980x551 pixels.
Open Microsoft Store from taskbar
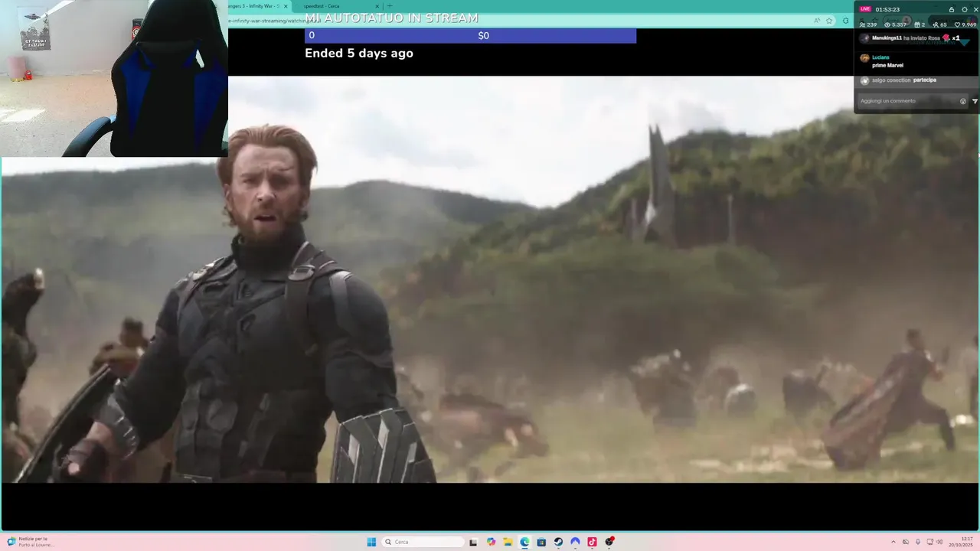[541, 542]
